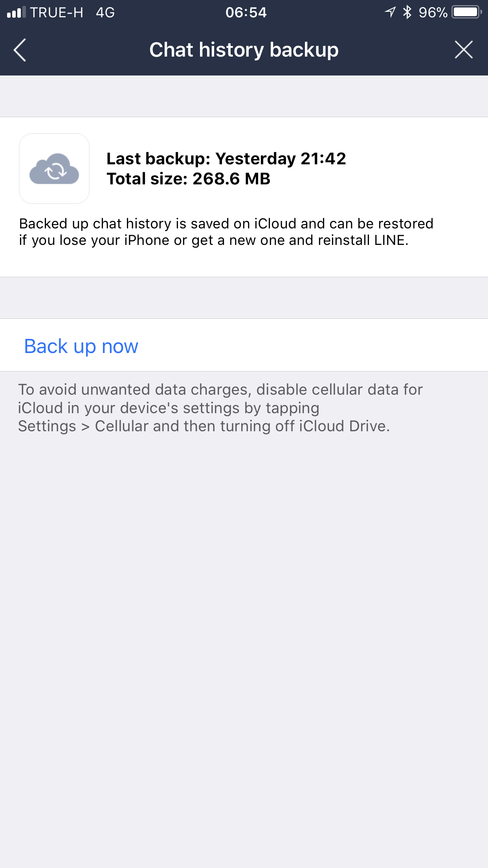Tap the back arrow in header
Viewport: 488px width, 868px height.
click(x=20, y=50)
